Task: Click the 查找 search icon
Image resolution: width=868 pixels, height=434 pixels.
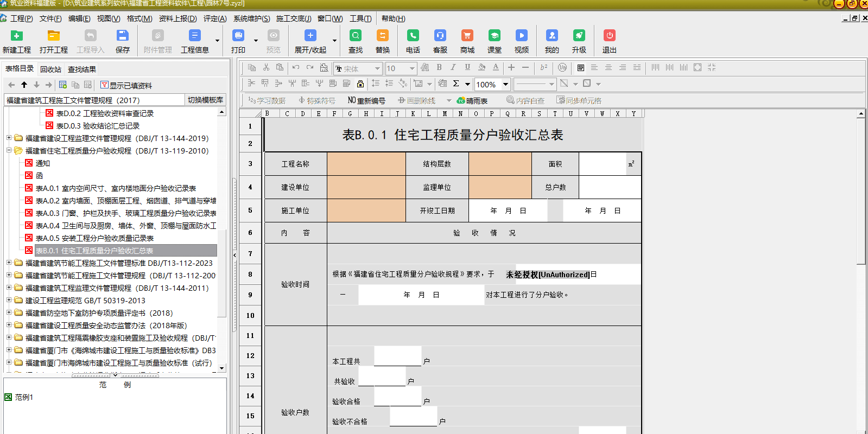Action: click(x=355, y=36)
